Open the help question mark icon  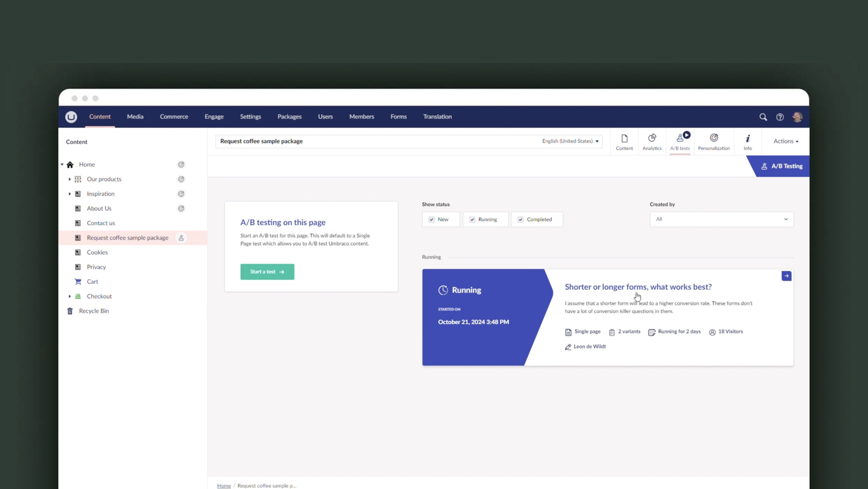click(780, 117)
